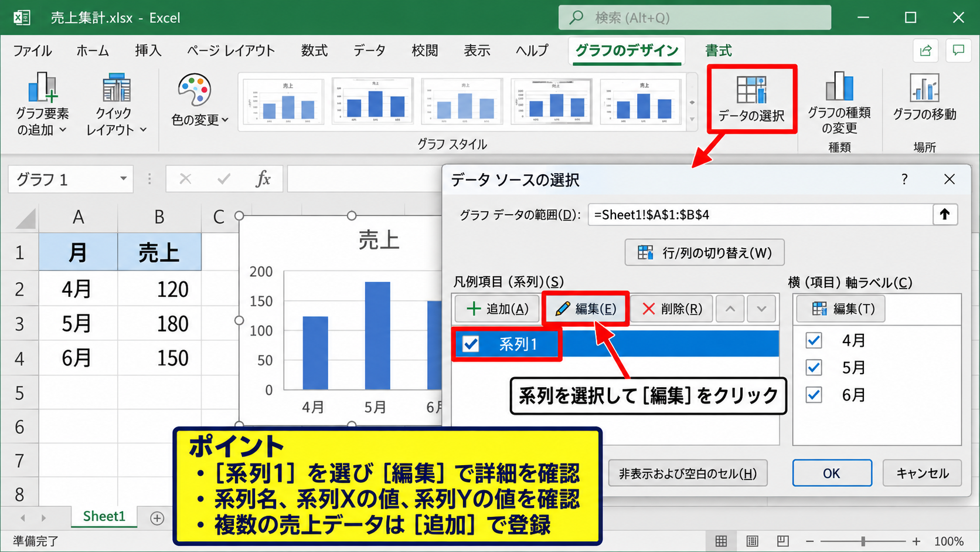Expand the Name Box dropdown (グラフ 1)
This screenshot has height=552, width=980.
tap(123, 179)
